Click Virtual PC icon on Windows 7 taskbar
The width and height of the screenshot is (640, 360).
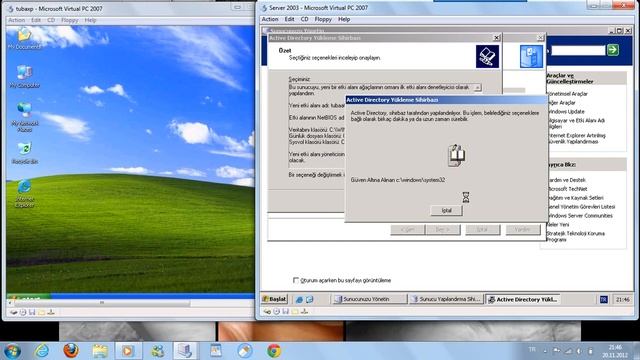pos(184,351)
